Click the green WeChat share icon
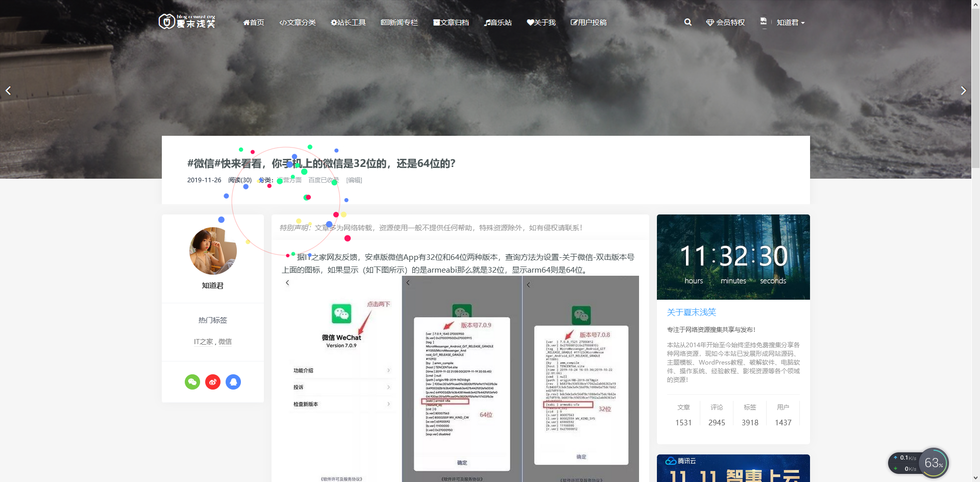Screen dimensions: 980x482 tap(192, 382)
